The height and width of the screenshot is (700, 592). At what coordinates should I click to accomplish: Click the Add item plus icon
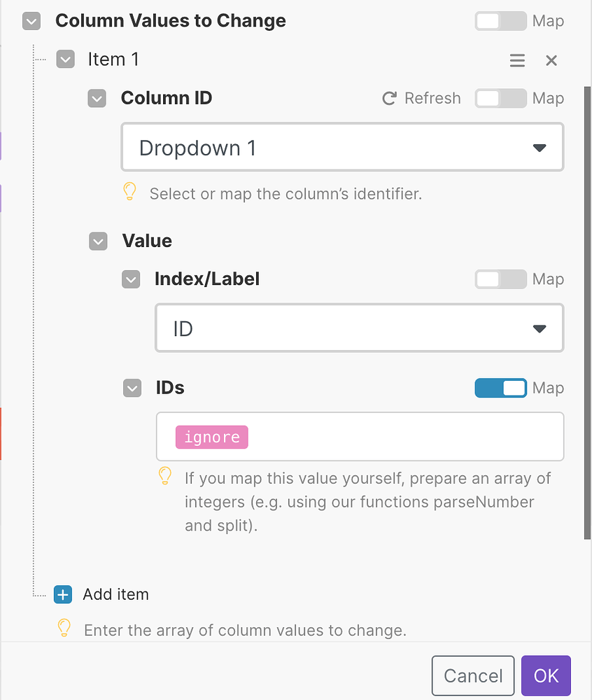[x=62, y=594]
